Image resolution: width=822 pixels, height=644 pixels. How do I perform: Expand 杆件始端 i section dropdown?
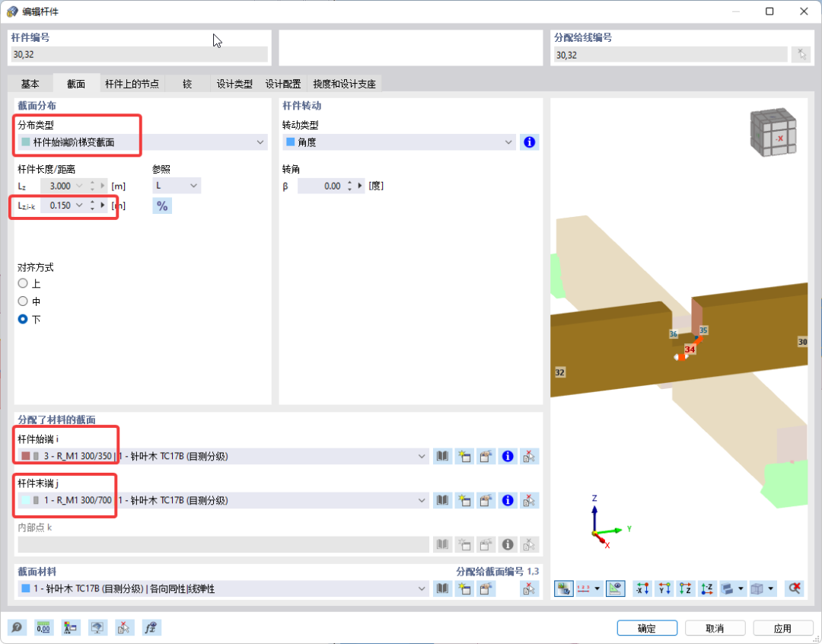422,456
